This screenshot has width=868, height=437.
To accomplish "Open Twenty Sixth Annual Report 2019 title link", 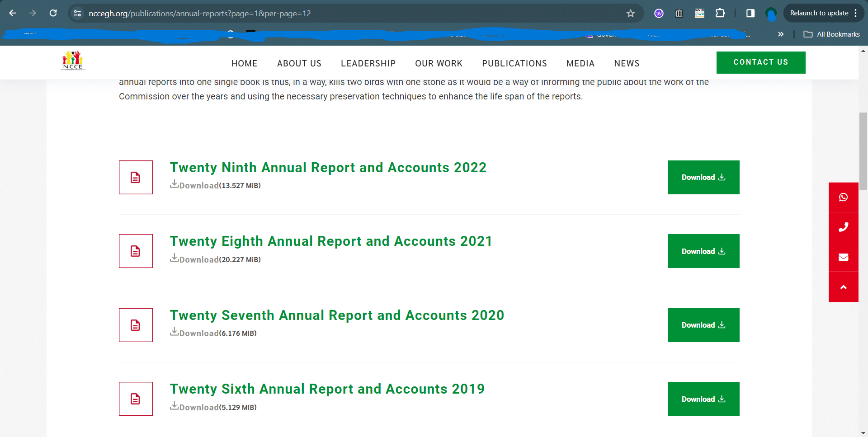I will [x=327, y=389].
